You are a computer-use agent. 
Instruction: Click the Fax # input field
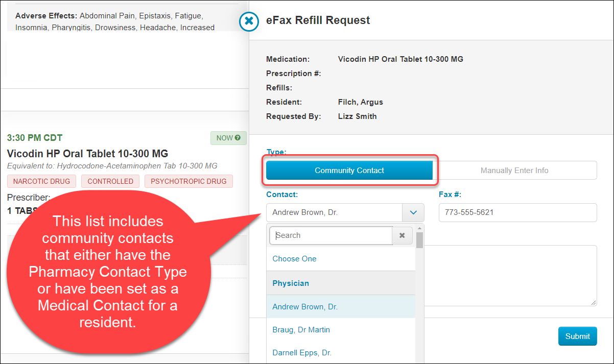(517, 212)
